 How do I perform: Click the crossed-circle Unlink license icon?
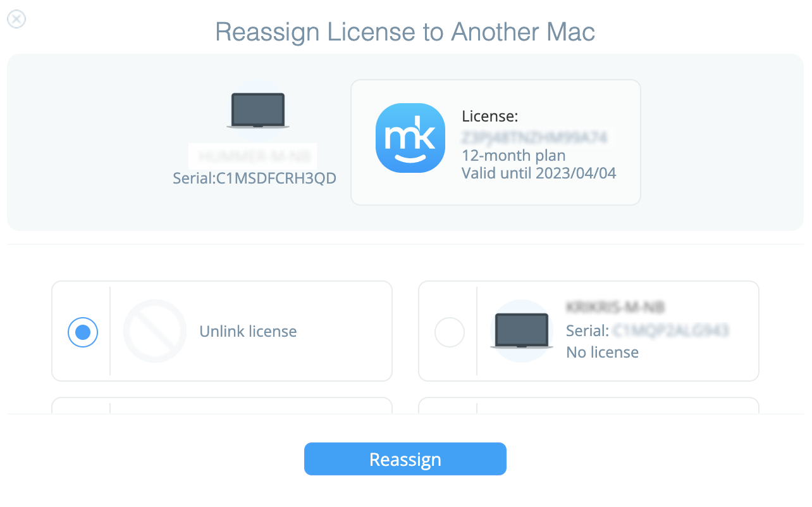pos(154,331)
